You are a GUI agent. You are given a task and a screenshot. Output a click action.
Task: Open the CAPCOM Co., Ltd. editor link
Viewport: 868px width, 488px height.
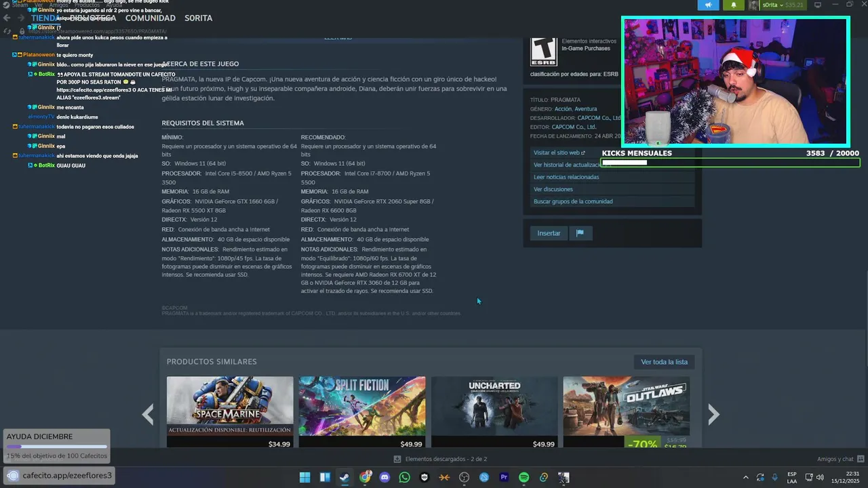pos(574,127)
